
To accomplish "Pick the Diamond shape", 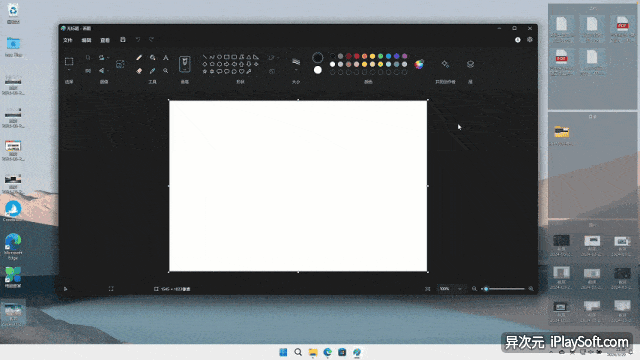I will click(x=205, y=64).
